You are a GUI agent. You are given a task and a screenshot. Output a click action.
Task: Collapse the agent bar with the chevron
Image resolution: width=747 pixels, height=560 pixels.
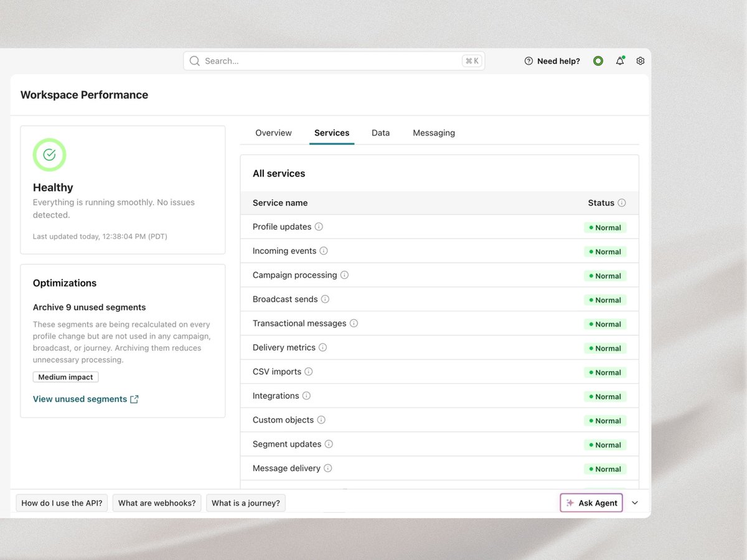click(x=635, y=503)
